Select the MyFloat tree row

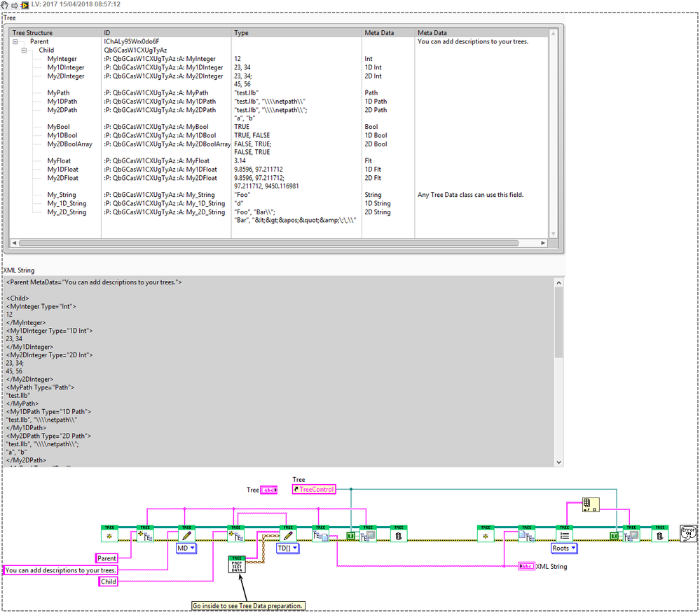click(279, 160)
